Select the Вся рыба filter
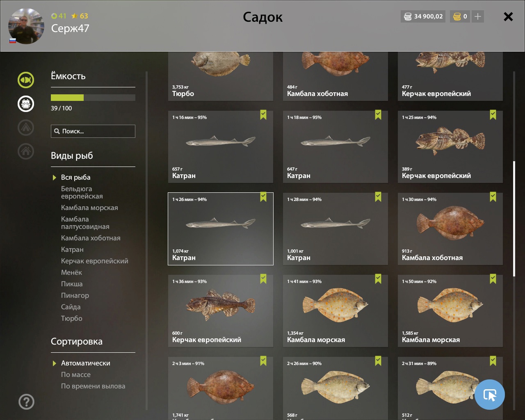Screen dimensions: 525x420 click(x=75, y=177)
